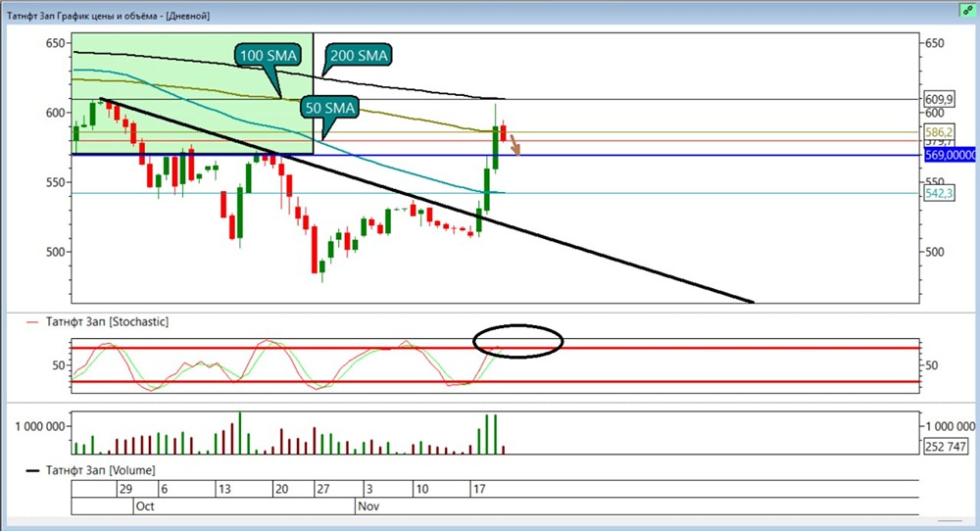Click the 252 747 volume value label
The image size is (980, 531).
click(946, 446)
